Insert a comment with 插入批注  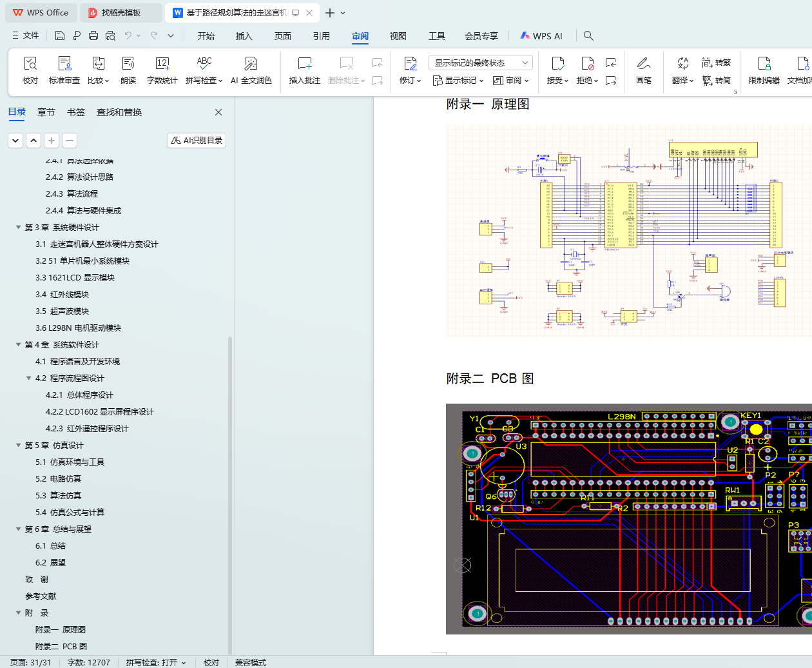[x=304, y=70]
